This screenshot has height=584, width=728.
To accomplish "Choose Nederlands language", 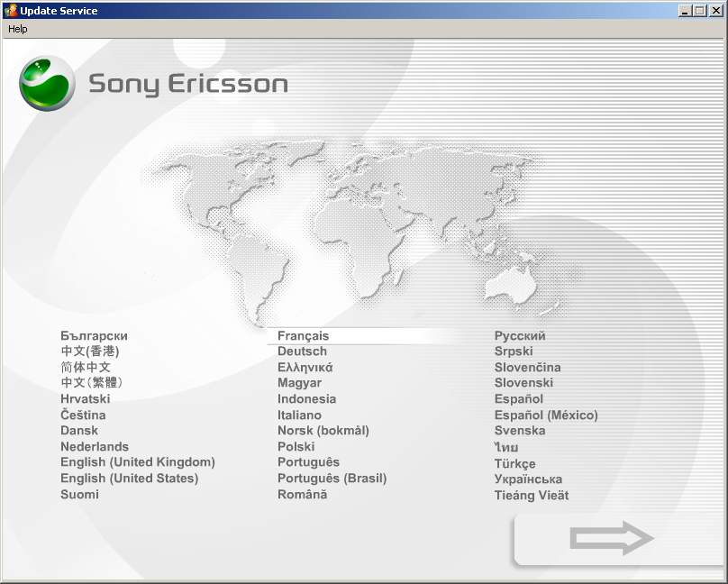I will [95, 447].
